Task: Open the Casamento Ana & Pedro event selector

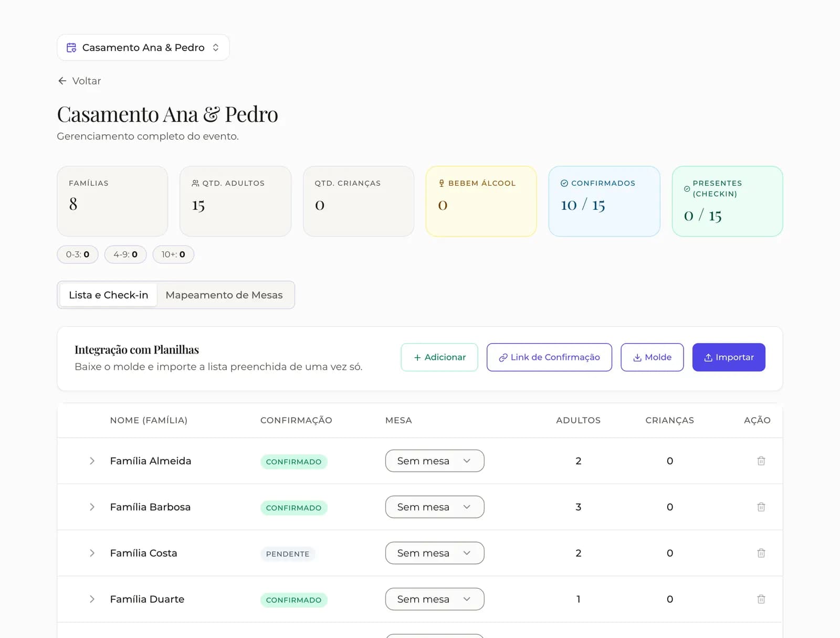Action: 143,48
